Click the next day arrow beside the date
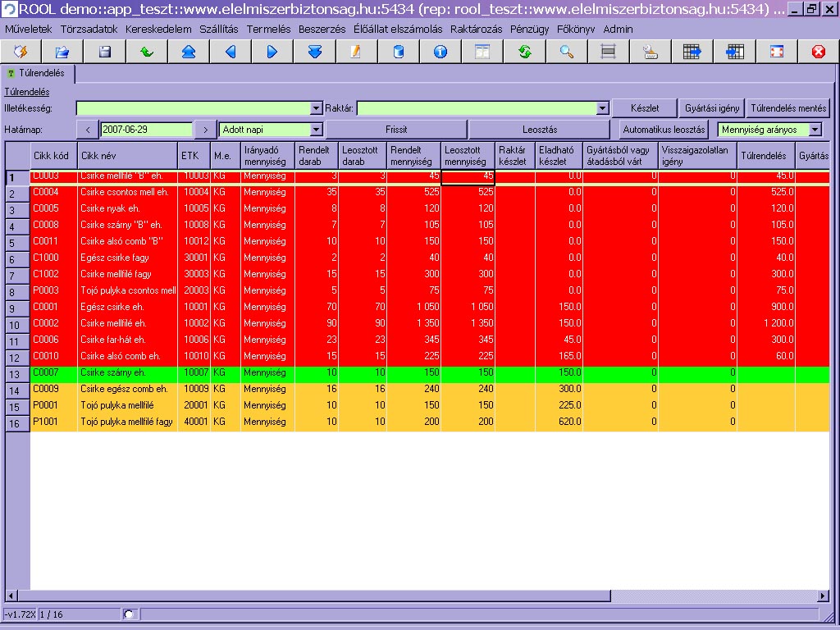The image size is (840, 630). (x=206, y=130)
